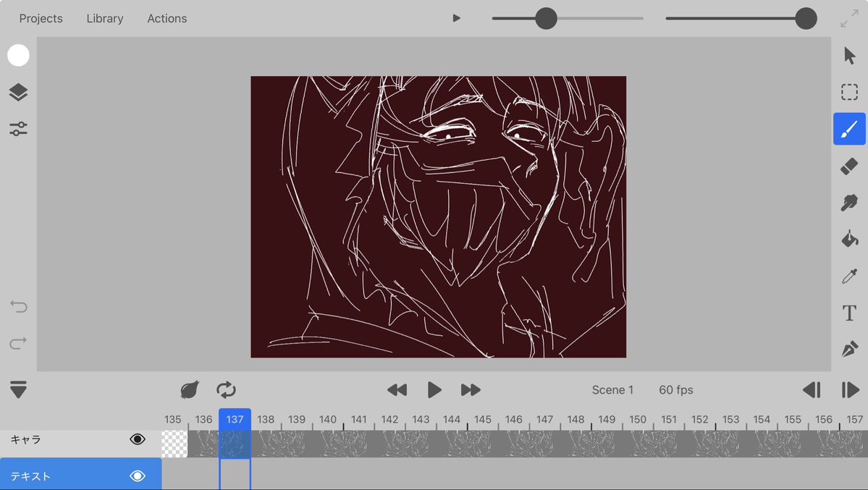Select the Text tool
Screen dimensions: 868x490
click(850, 313)
